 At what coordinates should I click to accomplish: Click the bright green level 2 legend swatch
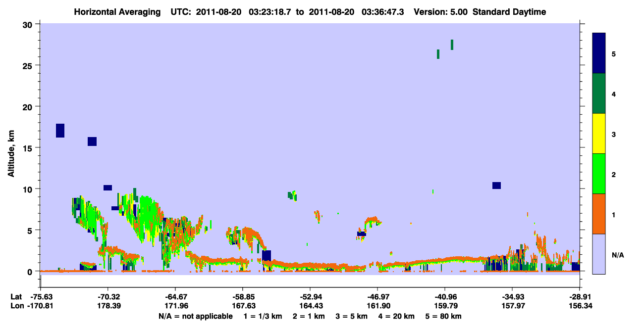coord(599,174)
